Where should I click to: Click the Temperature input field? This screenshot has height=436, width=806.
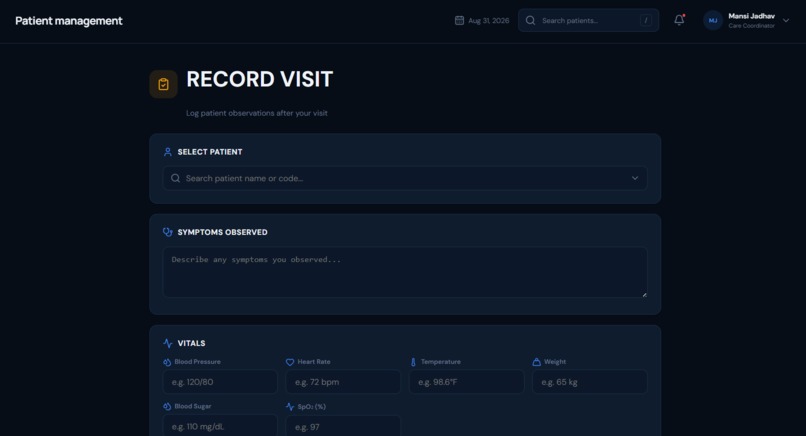click(466, 382)
